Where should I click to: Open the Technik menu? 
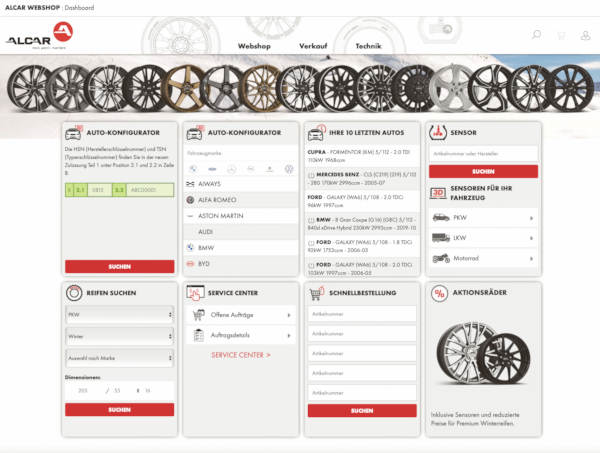368,46
